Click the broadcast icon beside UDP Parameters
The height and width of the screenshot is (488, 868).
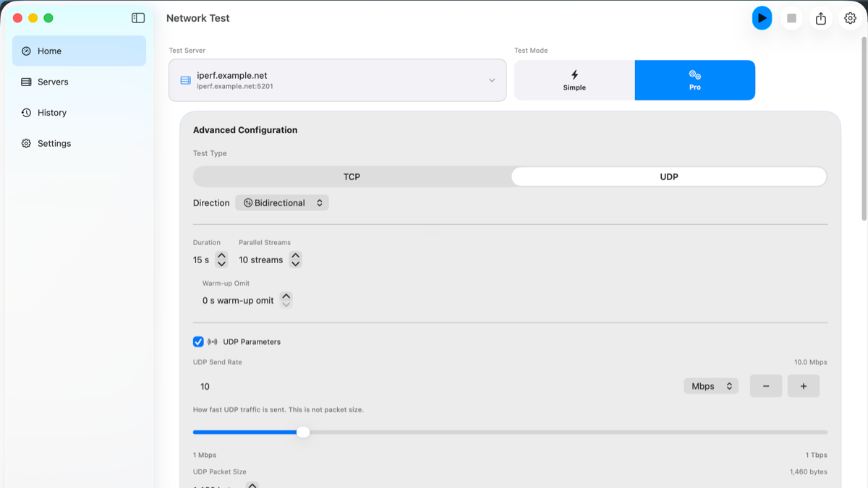(213, 342)
